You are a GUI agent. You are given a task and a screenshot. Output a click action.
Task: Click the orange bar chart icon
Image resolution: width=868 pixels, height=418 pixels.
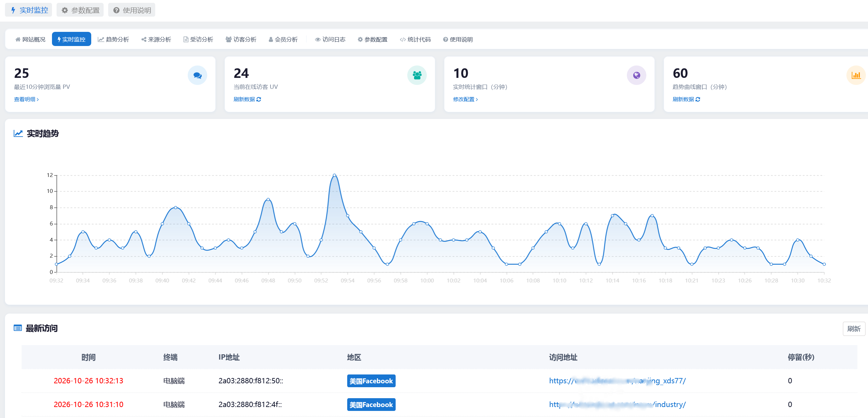(856, 75)
